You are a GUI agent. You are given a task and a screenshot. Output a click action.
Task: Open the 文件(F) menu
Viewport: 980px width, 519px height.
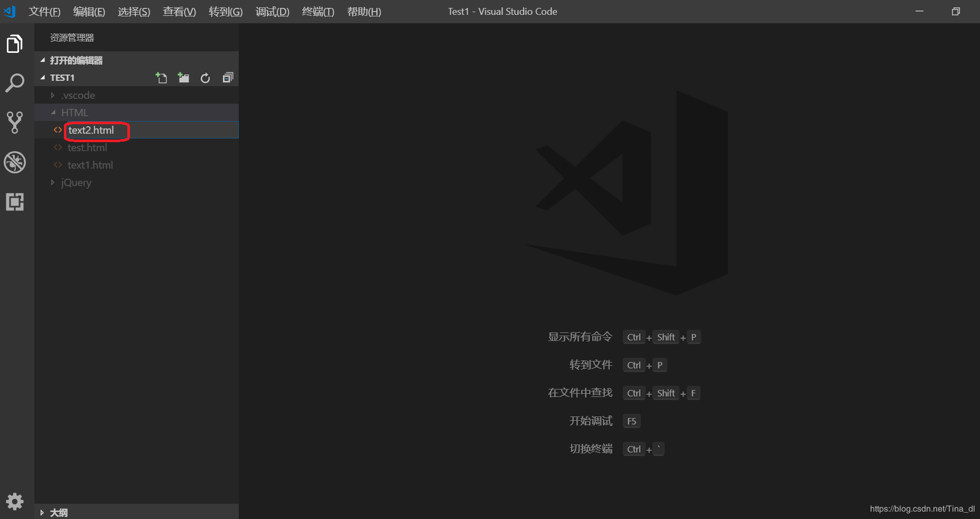[44, 12]
